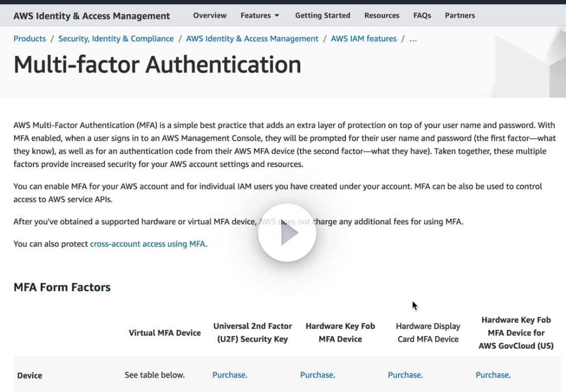Click AWS Identity & Access Management header title
566x392 pixels.
point(92,16)
